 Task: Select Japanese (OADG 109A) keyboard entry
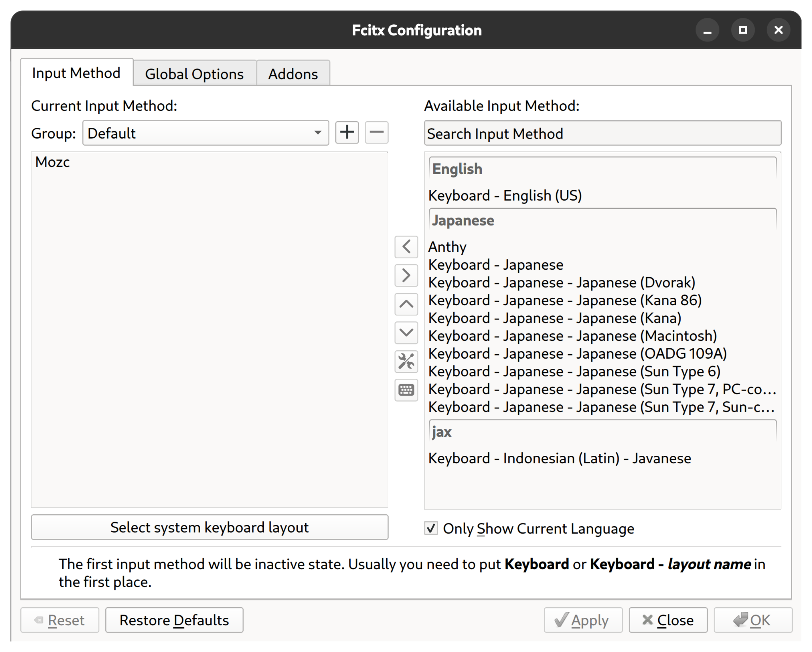point(603,353)
